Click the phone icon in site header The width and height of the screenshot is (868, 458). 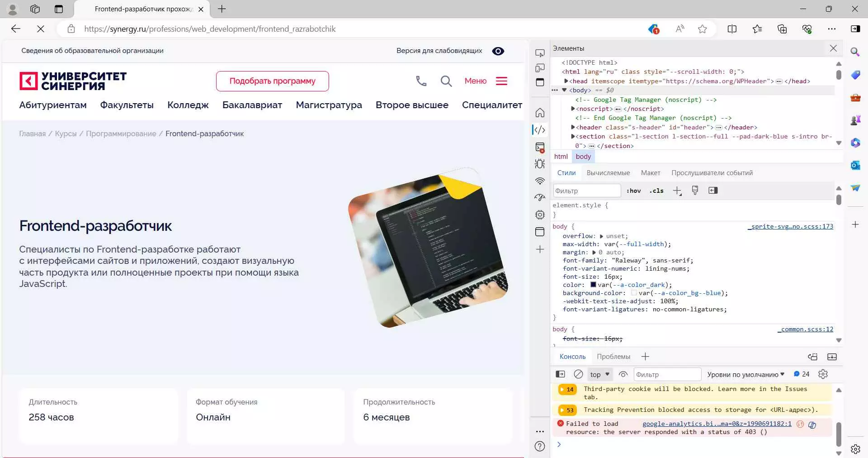point(421,81)
